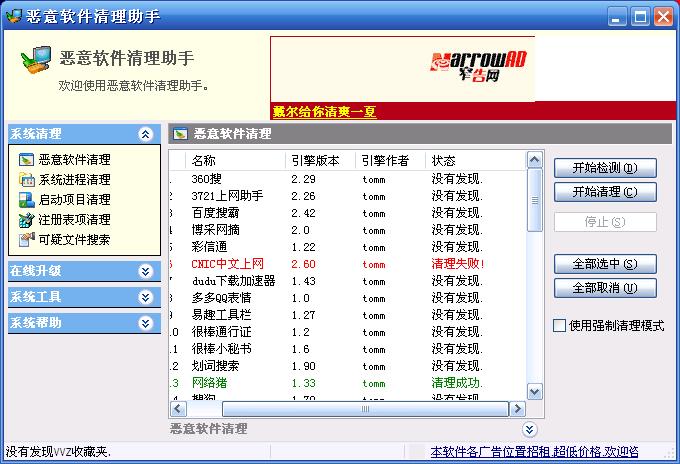Select the red CNIC中文上网 row
The height and width of the screenshot is (464, 680).
coord(347,264)
